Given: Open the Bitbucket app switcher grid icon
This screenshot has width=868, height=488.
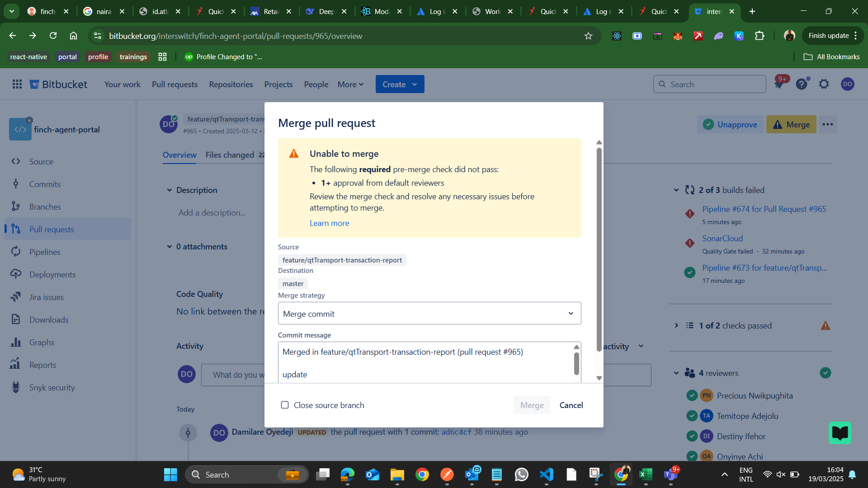Looking at the screenshot, I should point(17,84).
